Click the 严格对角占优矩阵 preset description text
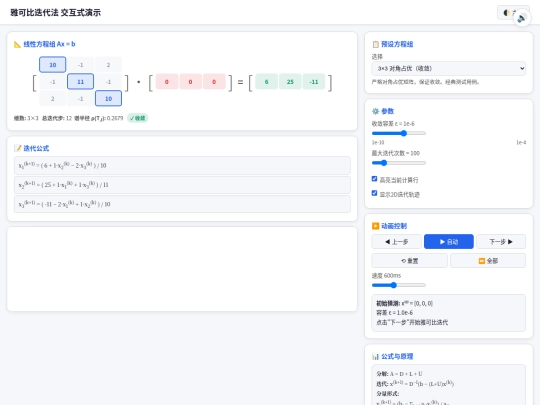 [425, 82]
